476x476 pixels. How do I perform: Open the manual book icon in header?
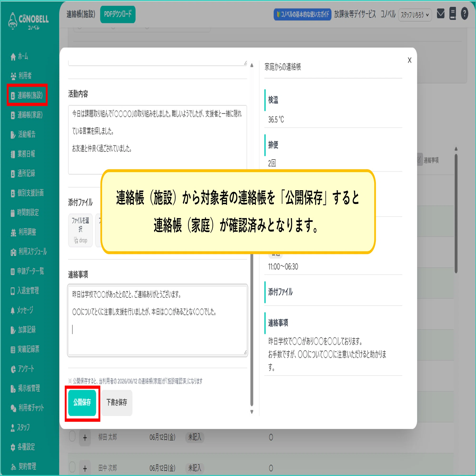pyautogui.click(x=453, y=14)
